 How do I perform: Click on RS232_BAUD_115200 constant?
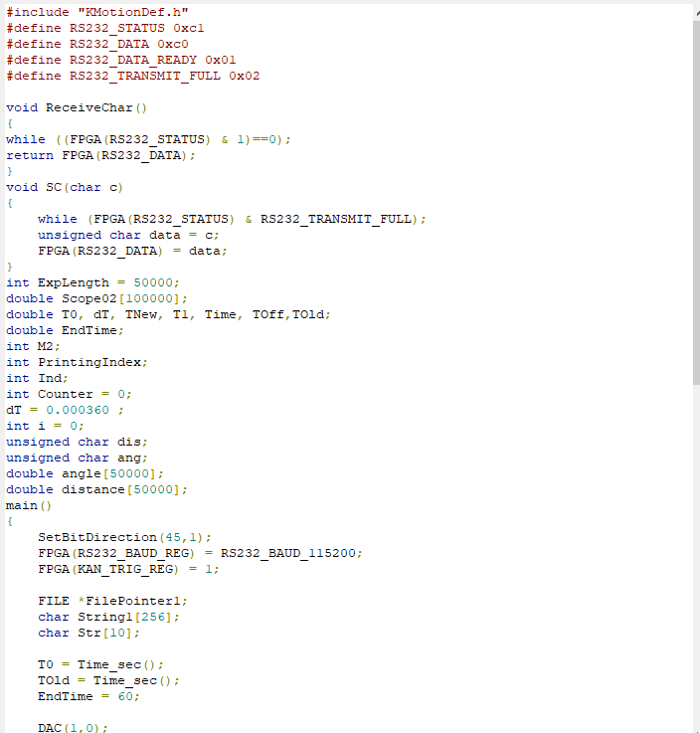click(x=290, y=553)
